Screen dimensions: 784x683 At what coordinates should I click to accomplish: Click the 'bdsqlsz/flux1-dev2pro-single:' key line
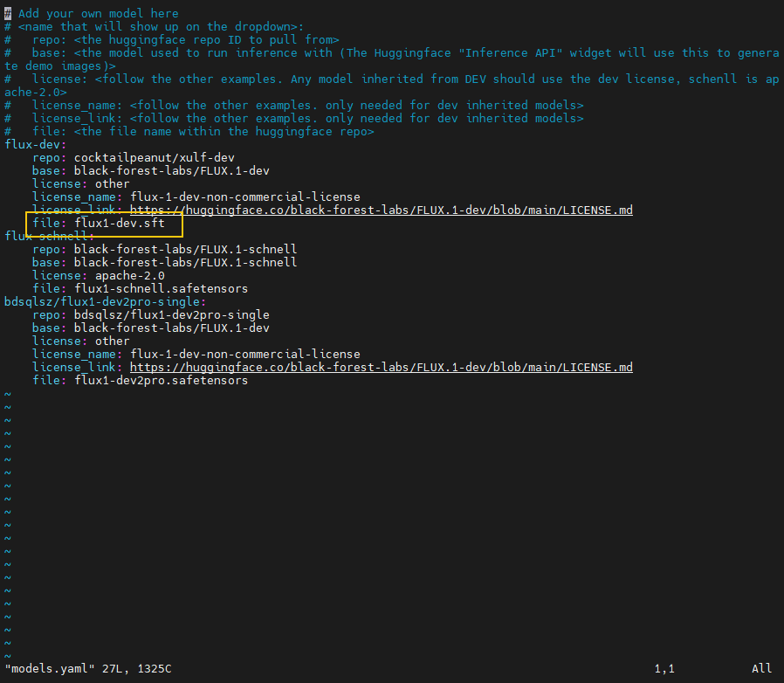click(x=105, y=301)
